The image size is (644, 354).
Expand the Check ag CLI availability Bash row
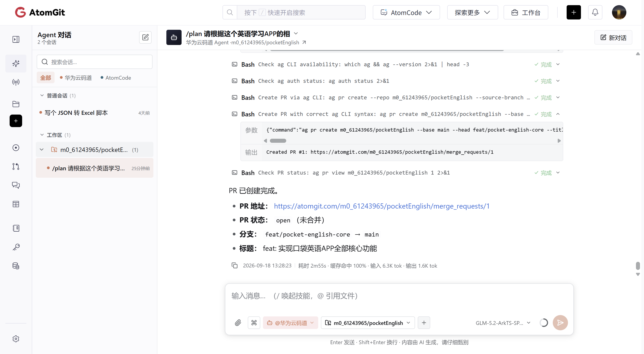[558, 64]
